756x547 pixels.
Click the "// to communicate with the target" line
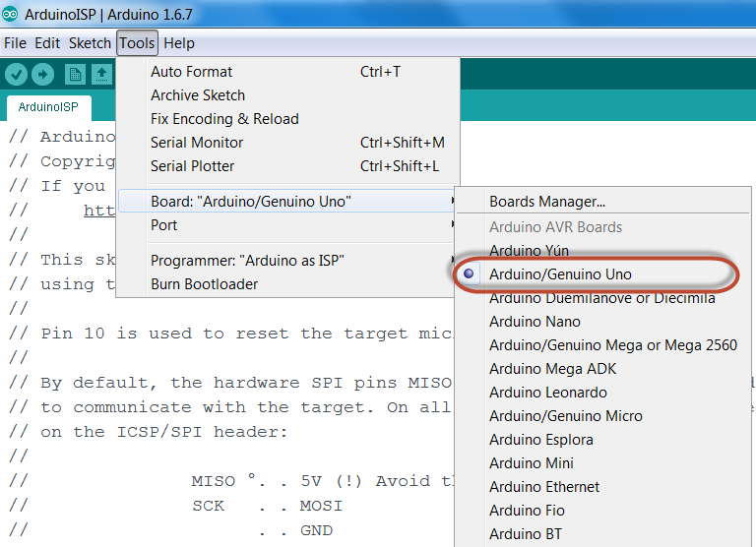230,407
